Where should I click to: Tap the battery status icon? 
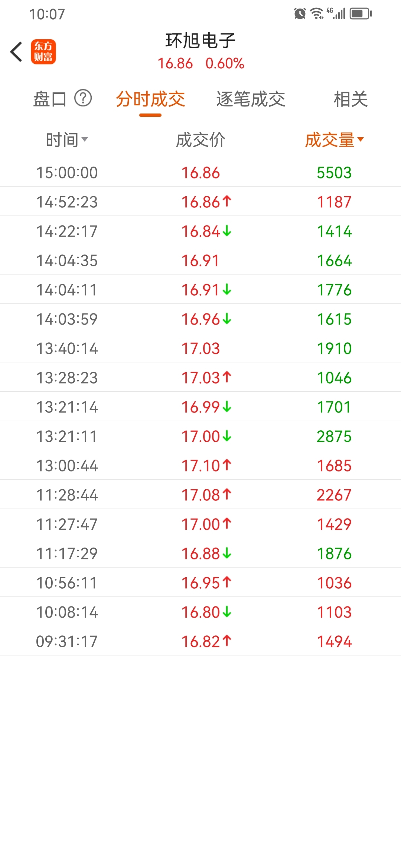point(361,14)
